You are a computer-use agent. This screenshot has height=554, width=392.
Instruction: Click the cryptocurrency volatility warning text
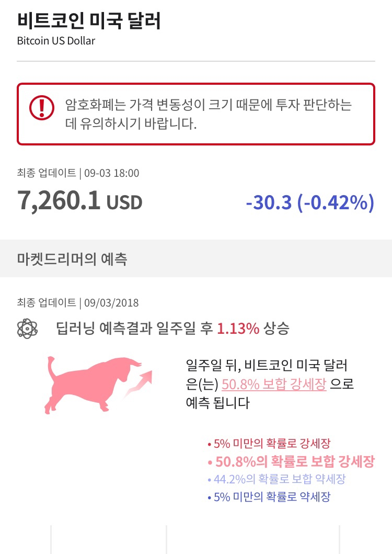[x=209, y=114]
